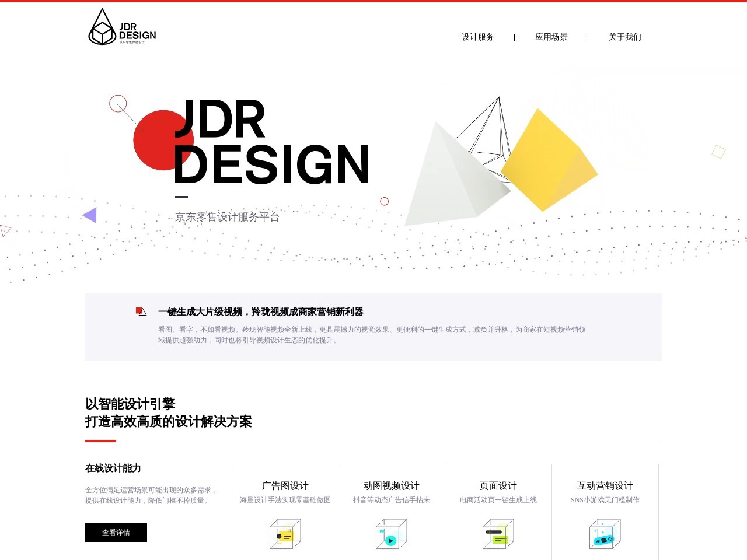This screenshot has width=747, height=560.
Task: Click the 全方位满足运营场景 description text
Action: pos(151,495)
